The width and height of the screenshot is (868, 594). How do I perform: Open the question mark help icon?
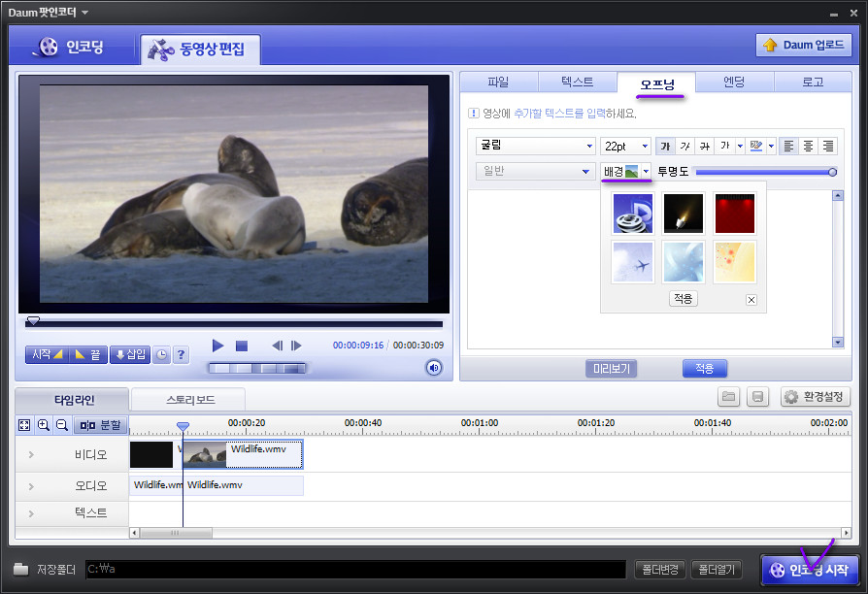click(181, 355)
